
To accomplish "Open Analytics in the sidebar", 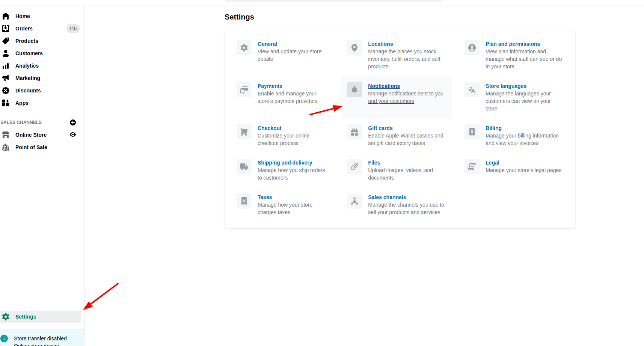I will click(27, 66).
